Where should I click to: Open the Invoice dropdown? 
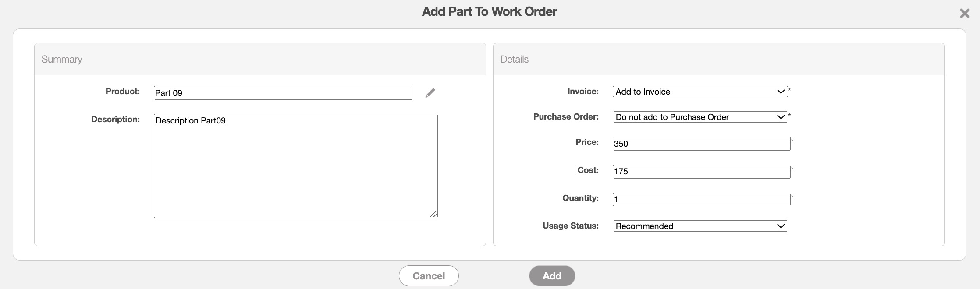[x=699, y=92]
